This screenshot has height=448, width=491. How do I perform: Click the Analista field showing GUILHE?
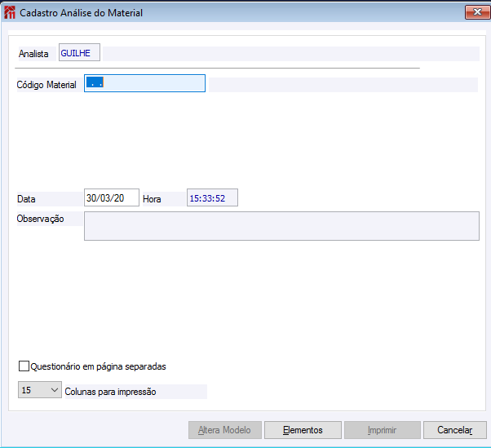(80, 52)
